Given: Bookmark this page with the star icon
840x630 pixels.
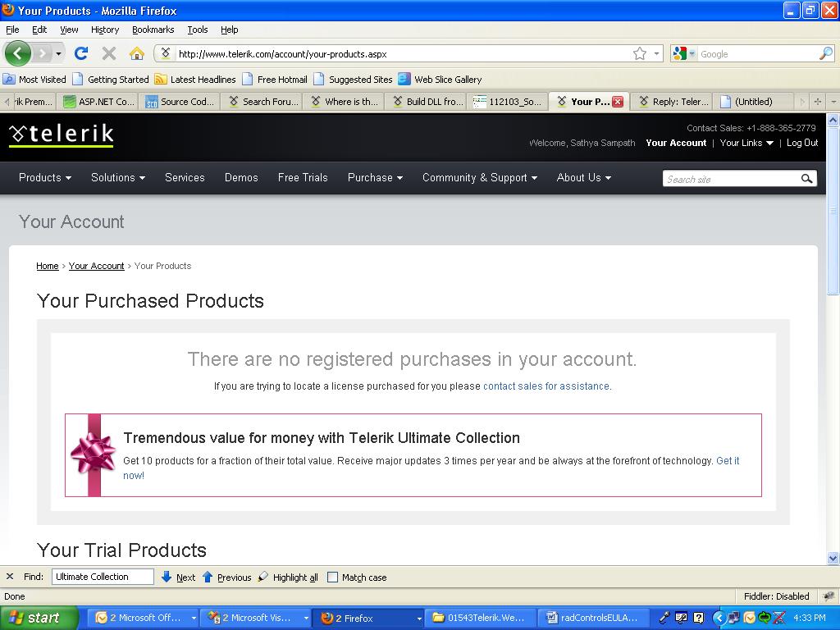Looking at the screenshot, I should pyautogui.click(x=639, y=53).
